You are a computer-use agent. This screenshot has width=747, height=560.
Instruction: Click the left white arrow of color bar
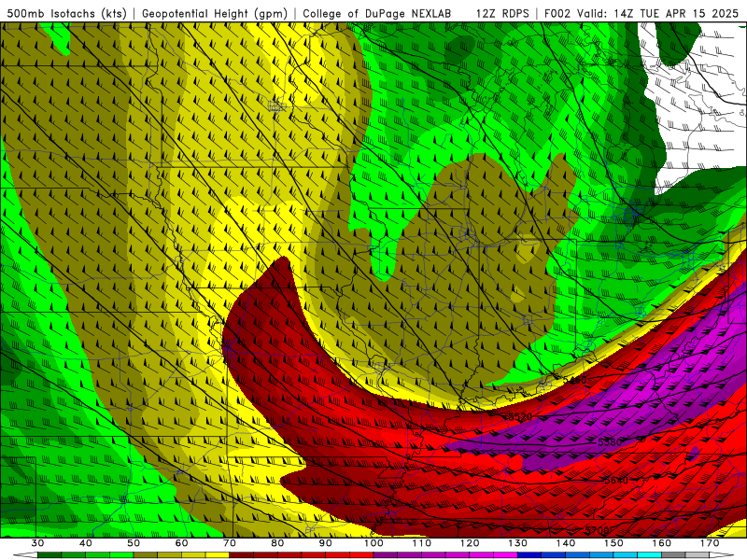25,555
